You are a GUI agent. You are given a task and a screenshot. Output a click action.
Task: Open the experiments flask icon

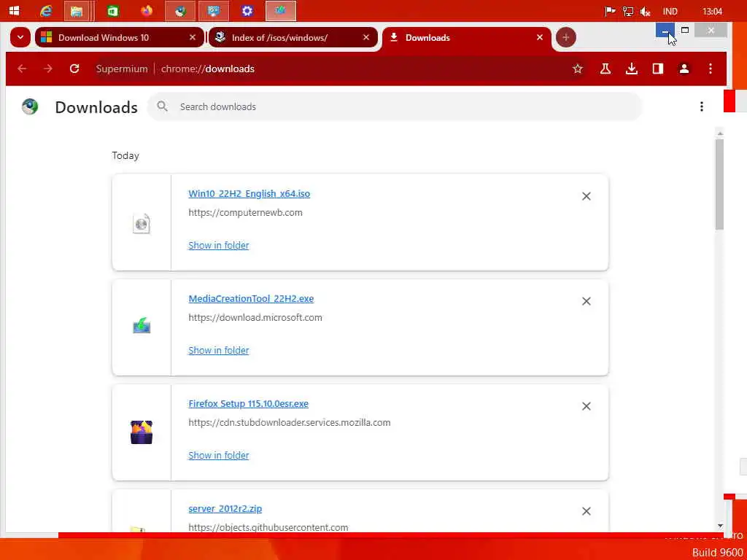[x=605, y=69]
